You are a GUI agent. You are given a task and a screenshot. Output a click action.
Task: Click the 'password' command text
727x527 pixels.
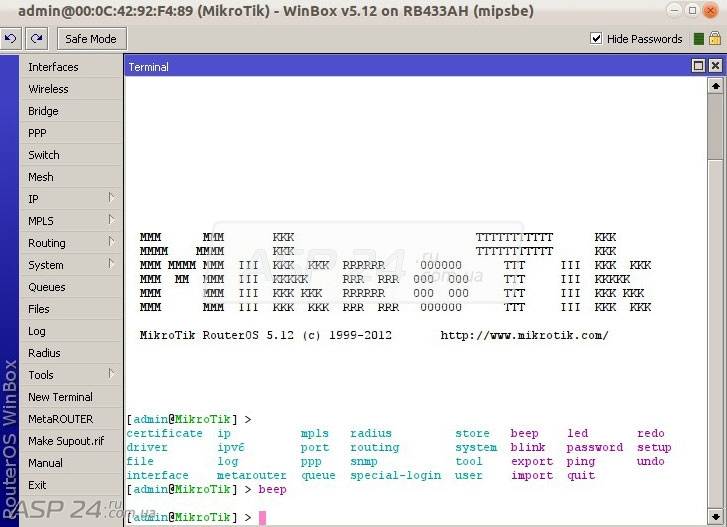pos(594,447)
